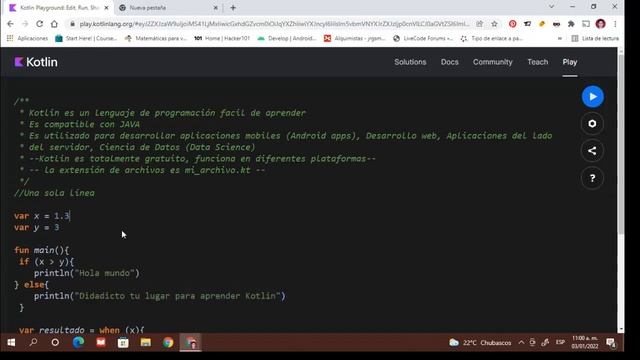Click the fun main() line
The height and width of the screenshot is (360, 640).
point(42,250)
